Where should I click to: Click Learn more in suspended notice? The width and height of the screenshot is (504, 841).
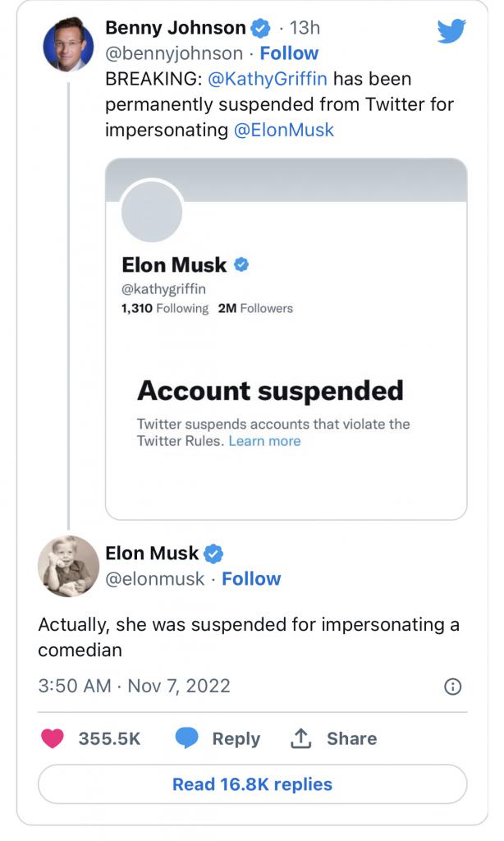pos(264,441)
